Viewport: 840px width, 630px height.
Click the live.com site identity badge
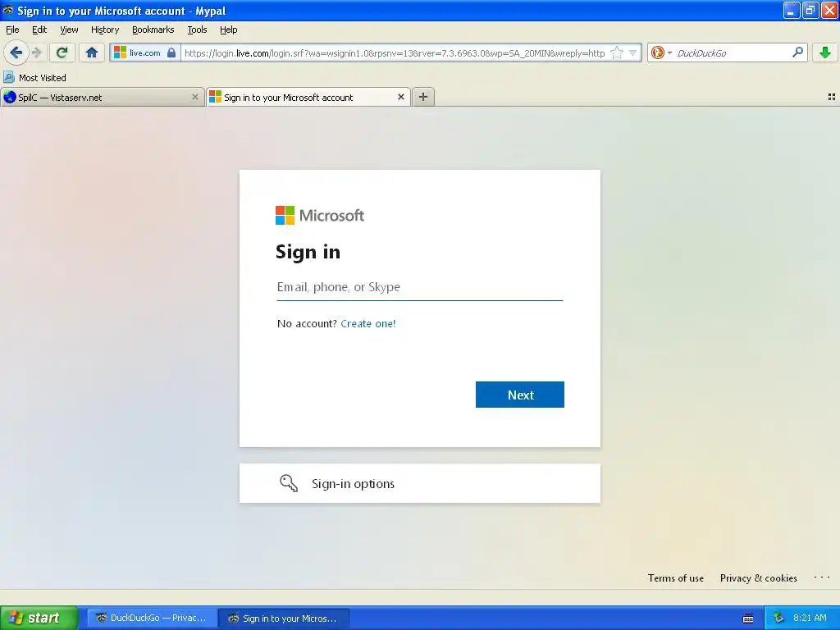coord(145,52)
